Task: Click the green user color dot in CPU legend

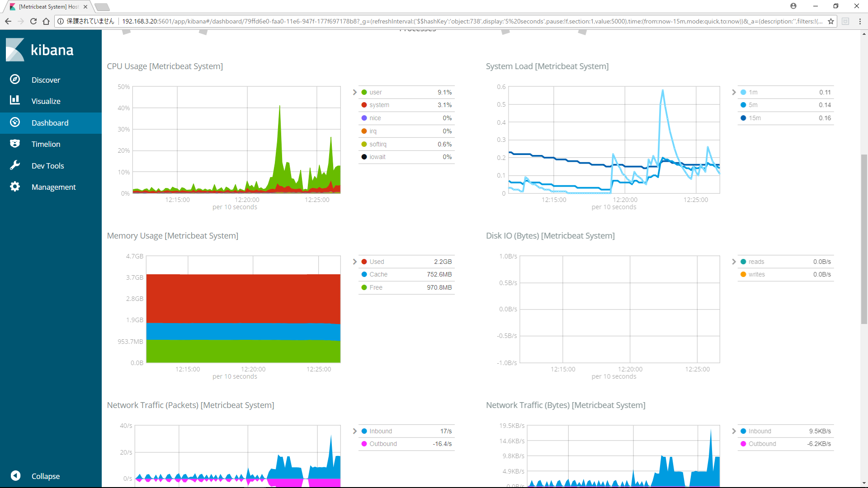Action: 364,92
